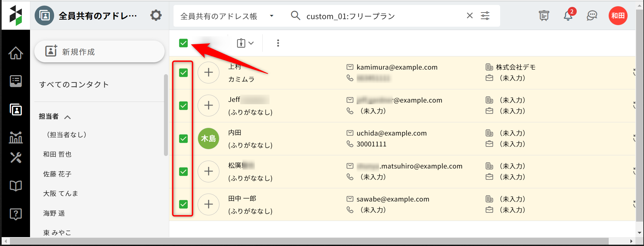This screenshot has width=644, height=246.
Task: Open the chat messages icon
Action: pos(592,15)
